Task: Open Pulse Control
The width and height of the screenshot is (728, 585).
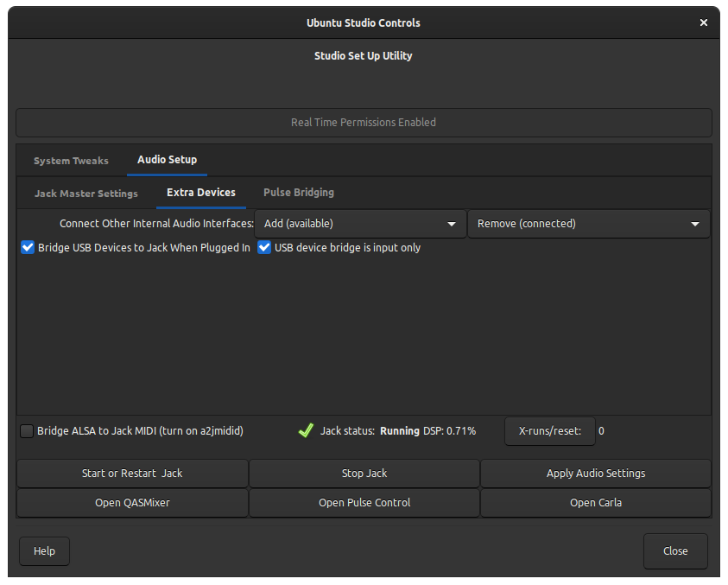Action: click(x=364, y=502)
